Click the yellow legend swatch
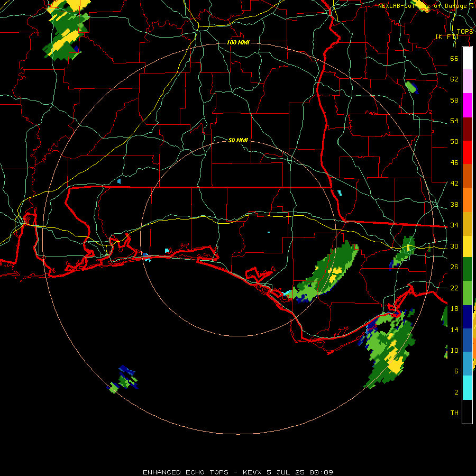The image size is (476, 476). (x=467, y=246)
